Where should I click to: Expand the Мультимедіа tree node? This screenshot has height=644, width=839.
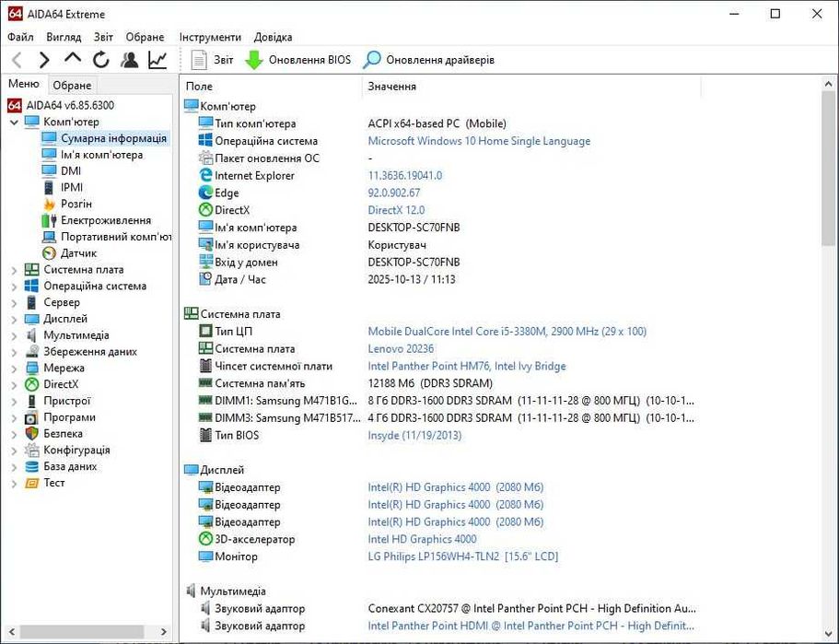[x=15, y=336]
